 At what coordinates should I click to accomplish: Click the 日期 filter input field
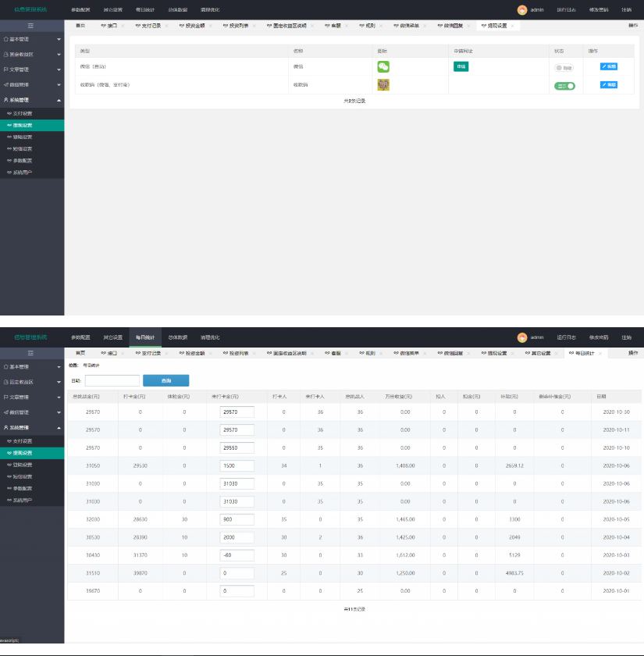coord(112,380)
